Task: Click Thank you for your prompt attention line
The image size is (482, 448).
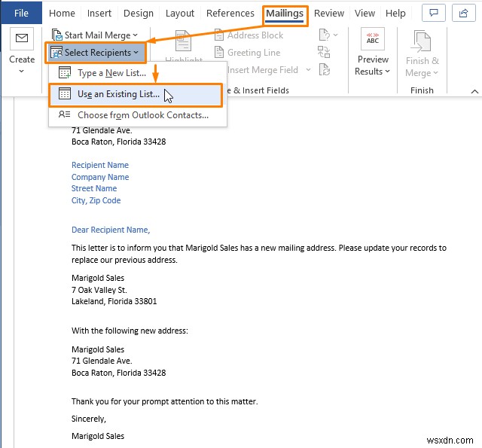Action: point(165,401)
